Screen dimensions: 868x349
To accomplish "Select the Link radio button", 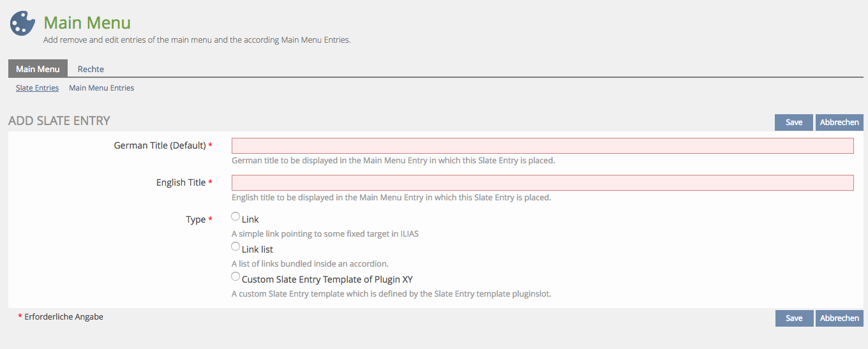I will [236, 217].
